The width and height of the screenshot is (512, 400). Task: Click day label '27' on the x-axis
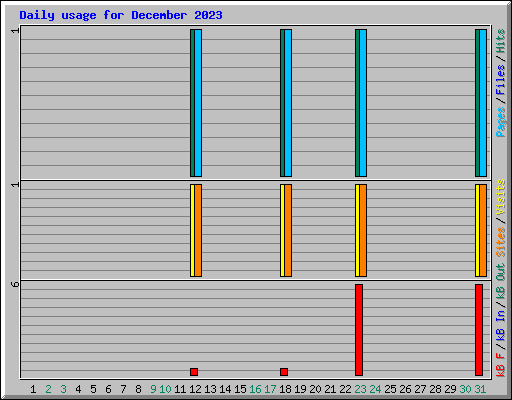(x=420, y=389)
